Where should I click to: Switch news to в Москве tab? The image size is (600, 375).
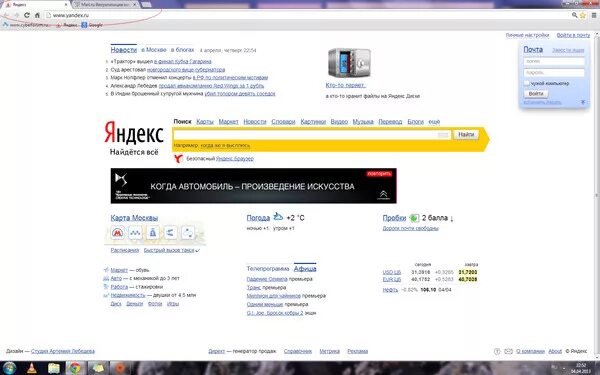(x=154, y=50)
